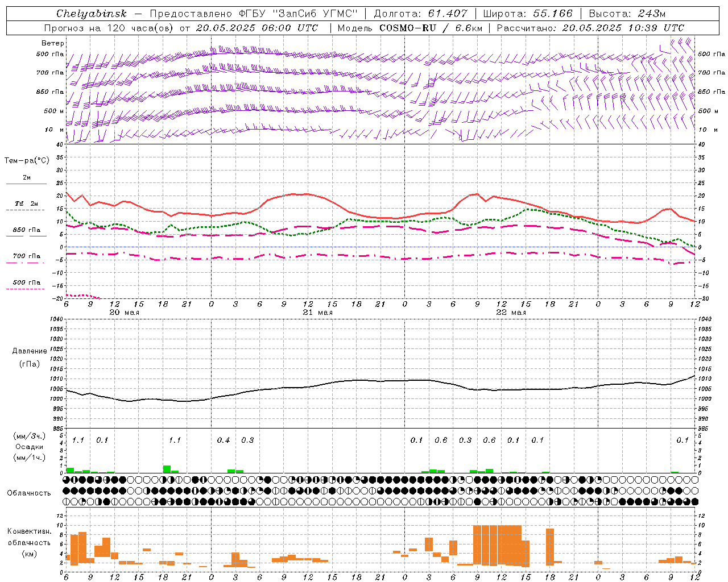Screen dimensions: 728x582
Task: Select the latitude value 'Широта: 55.166'
Action: tap(527, 14)
